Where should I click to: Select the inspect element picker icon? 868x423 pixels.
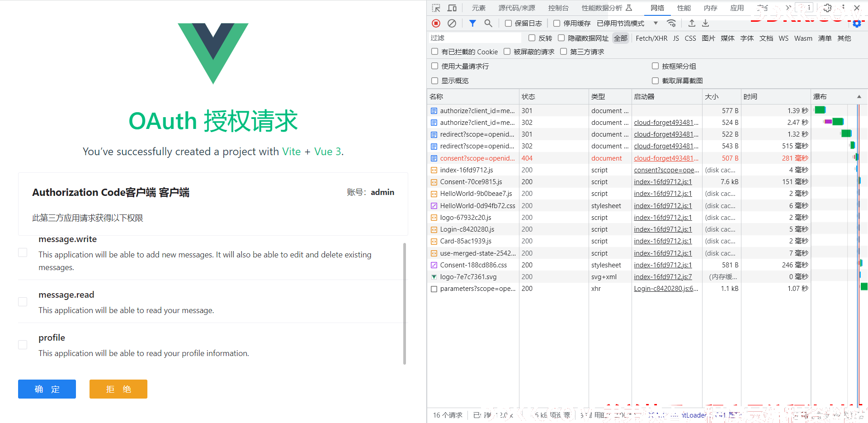(436, 8)
